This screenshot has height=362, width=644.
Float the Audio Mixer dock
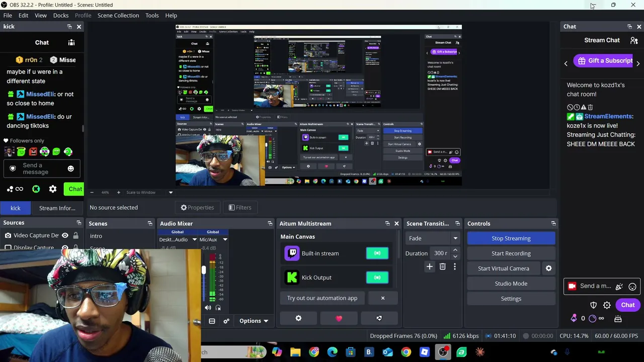coord(270,224)
